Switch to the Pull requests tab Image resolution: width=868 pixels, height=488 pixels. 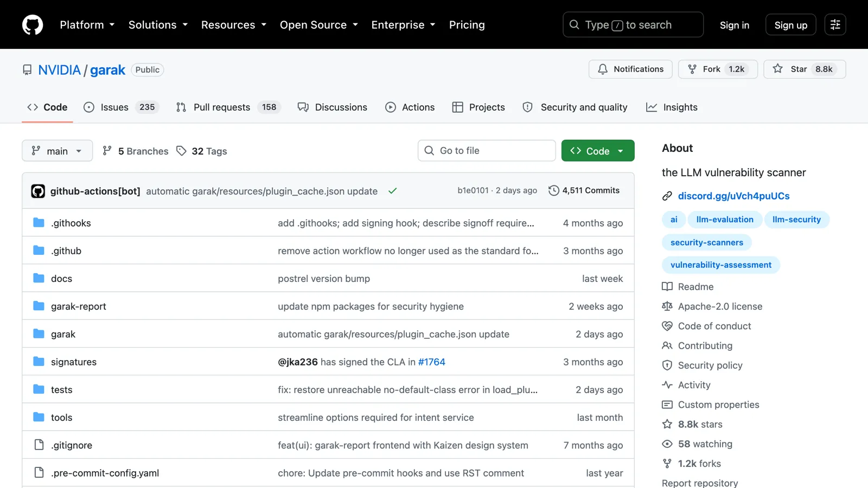pos(228,107)
